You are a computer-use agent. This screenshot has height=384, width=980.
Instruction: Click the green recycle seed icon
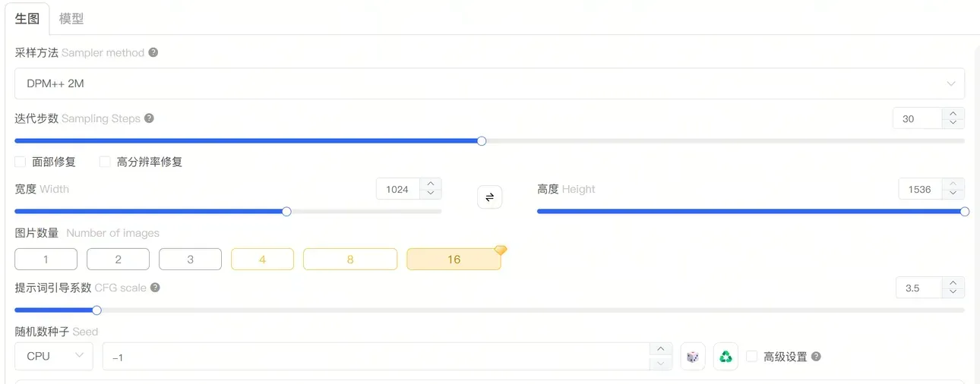click(726, 357)
